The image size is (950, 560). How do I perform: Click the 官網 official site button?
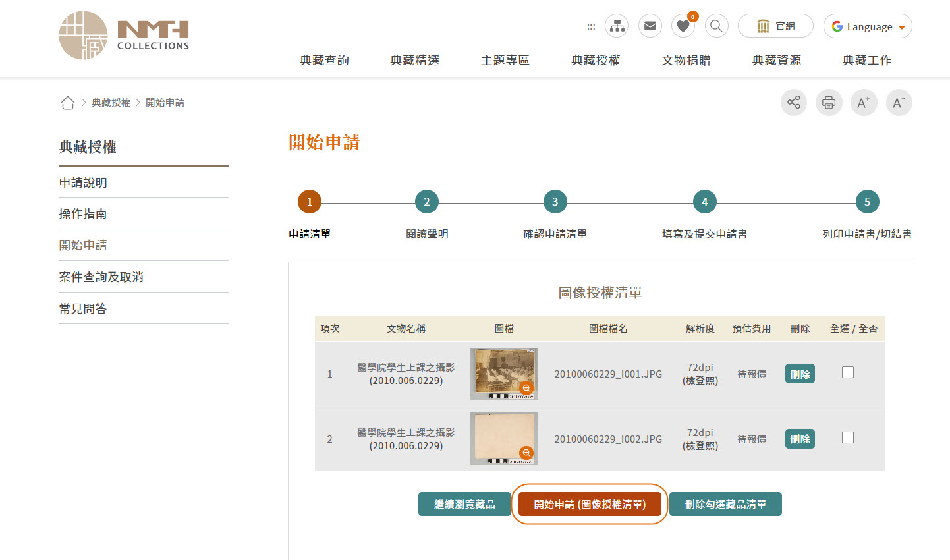775,26
